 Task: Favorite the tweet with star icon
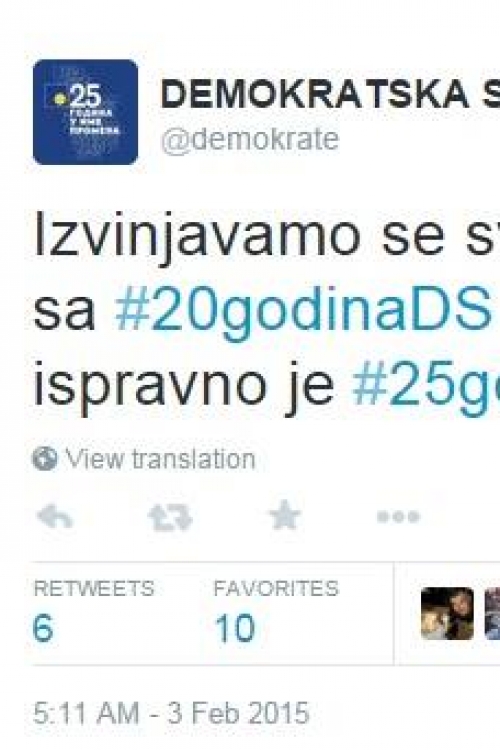pos(285,515)
